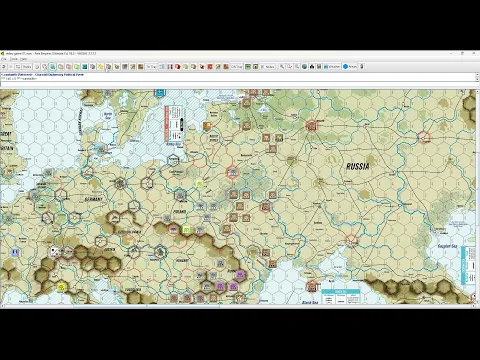This screenshot has width=480, height=360.
Task: Click the last icon right of Areas
Action: [362, 67]
